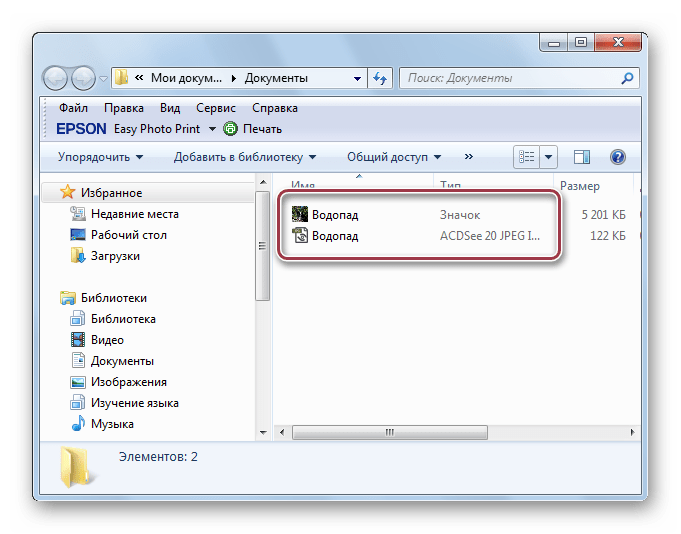Viewport: 681px width, 534px height.
Task: Select the Водопад file of type Значок
Action: (x=335, y=215)
